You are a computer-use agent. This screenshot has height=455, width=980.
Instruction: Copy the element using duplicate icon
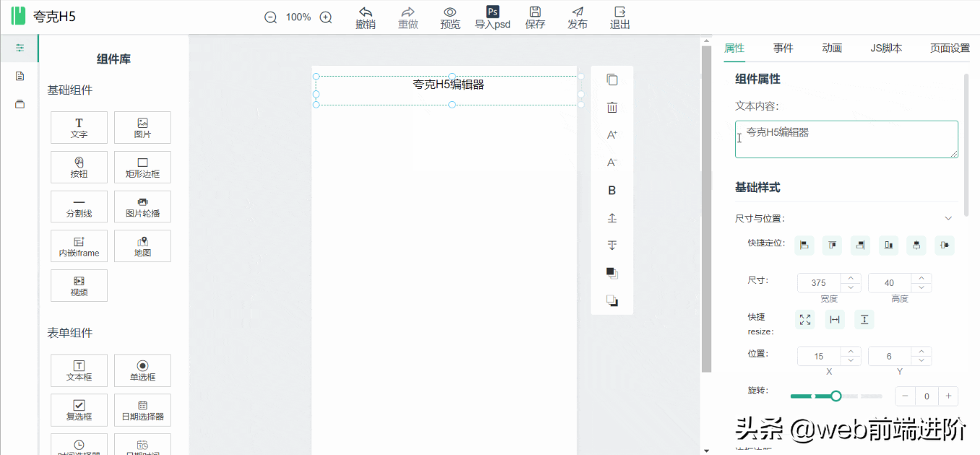612,80
